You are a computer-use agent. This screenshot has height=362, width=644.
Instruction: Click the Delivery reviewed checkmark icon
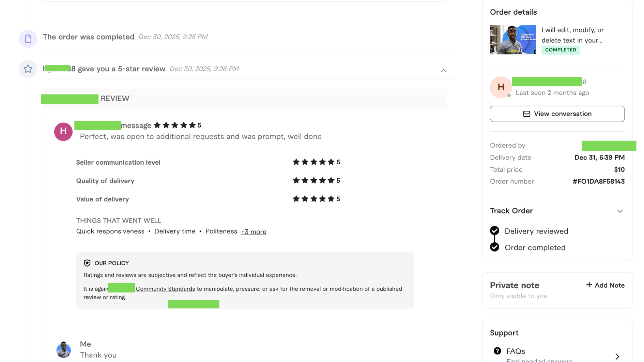(x=494, y=231)
